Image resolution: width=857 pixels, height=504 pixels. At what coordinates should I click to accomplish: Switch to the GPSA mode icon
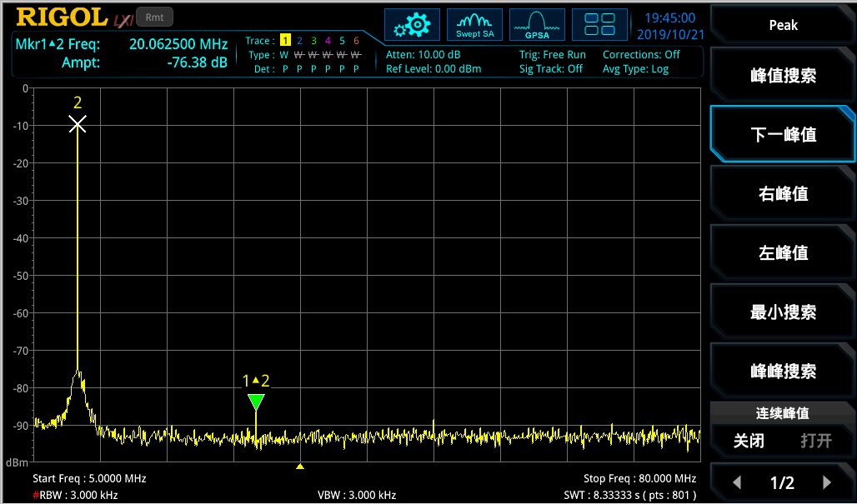[537, 25]
